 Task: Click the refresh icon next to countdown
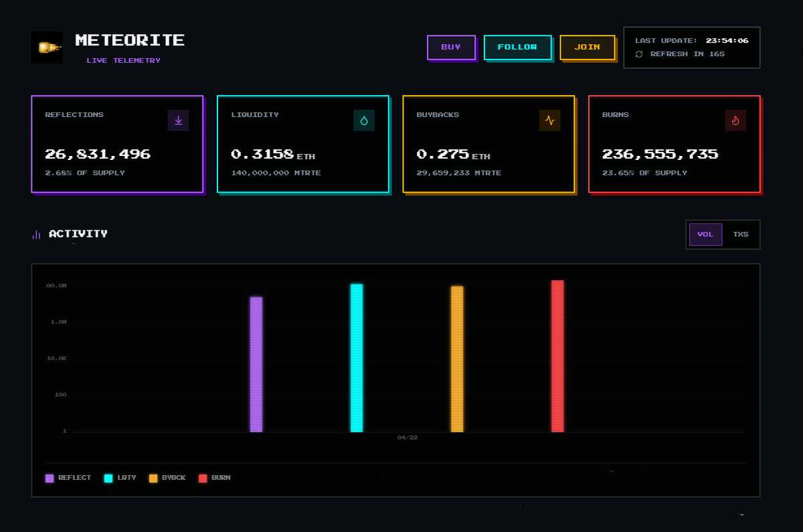pyautogui.click(x=638, y=54)
